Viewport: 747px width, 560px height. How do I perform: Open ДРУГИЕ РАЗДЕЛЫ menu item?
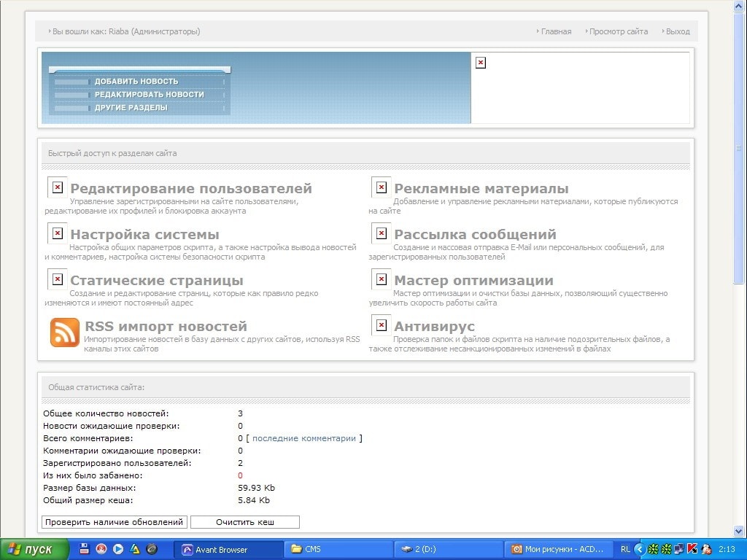[x=131, y=108]
